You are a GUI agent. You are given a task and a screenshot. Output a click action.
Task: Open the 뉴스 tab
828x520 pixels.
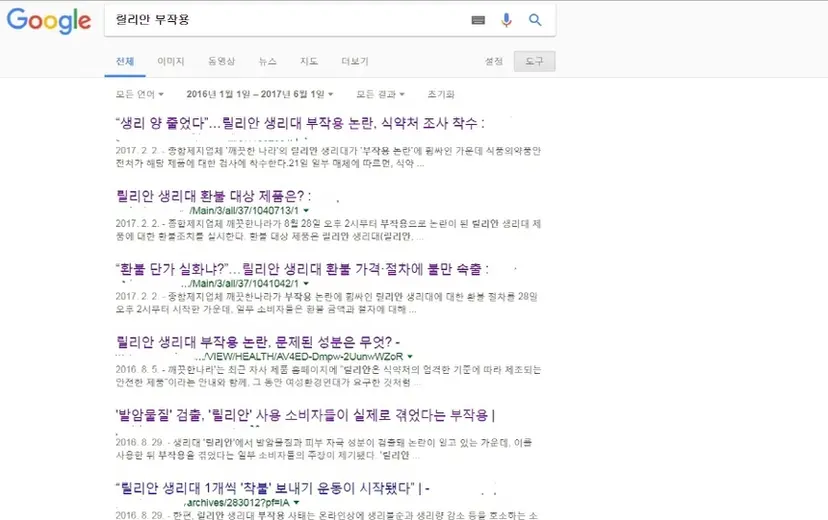click(x=268, y=61)
